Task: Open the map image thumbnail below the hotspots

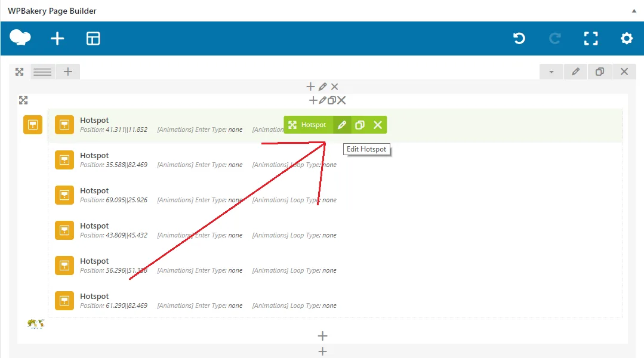Action: click(36, 324)
